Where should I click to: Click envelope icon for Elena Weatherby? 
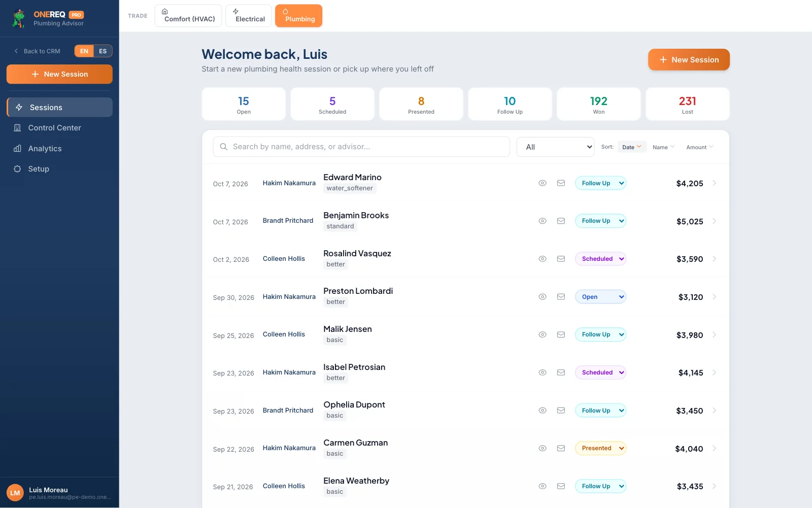click(x=561, y=486)
